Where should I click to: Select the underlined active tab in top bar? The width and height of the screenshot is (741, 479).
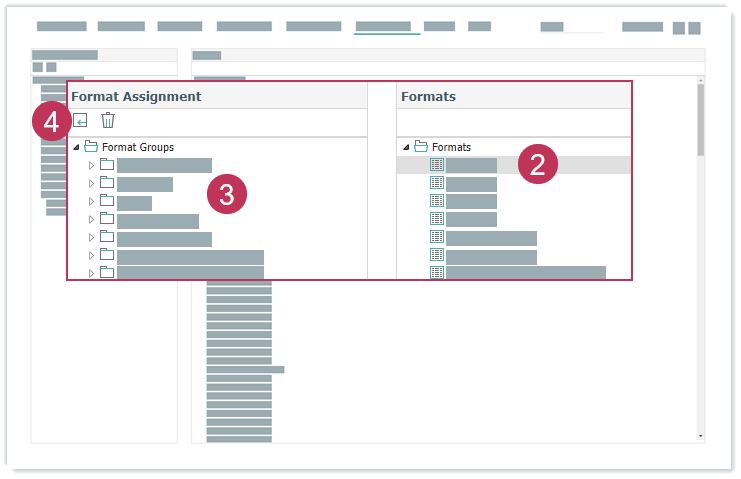tap(382, 27)
